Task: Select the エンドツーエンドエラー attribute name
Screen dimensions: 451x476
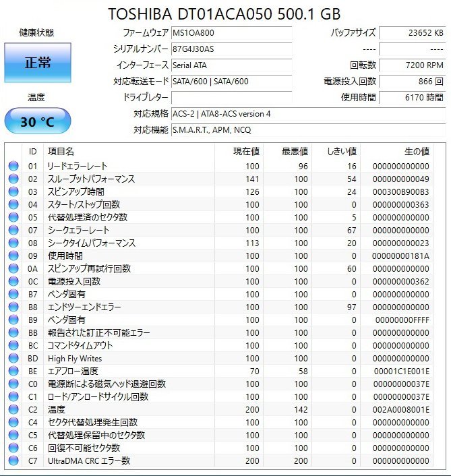Action: tap(84, 307)
